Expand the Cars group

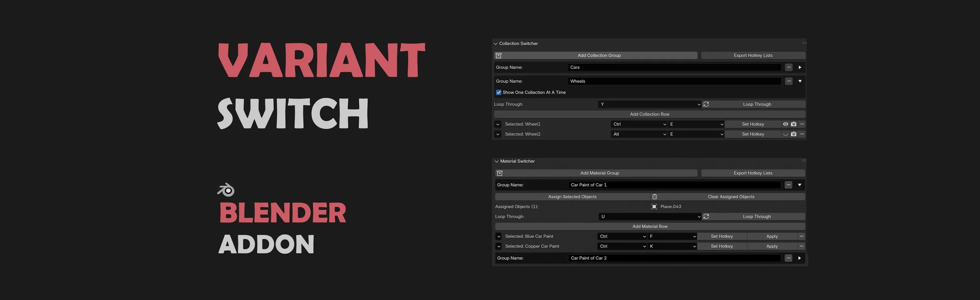(800, 67)
